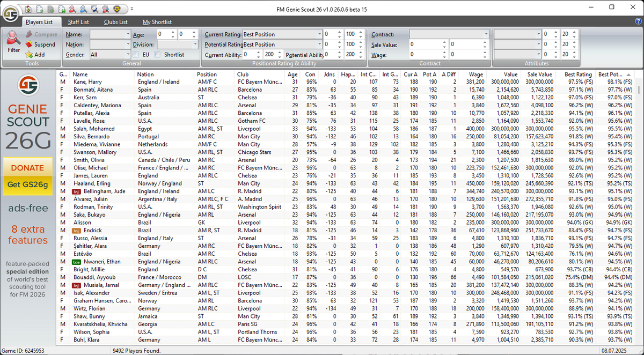644x355 pixels.
Task: Open the Nation filter dropdown
Action: click(110, 45)
